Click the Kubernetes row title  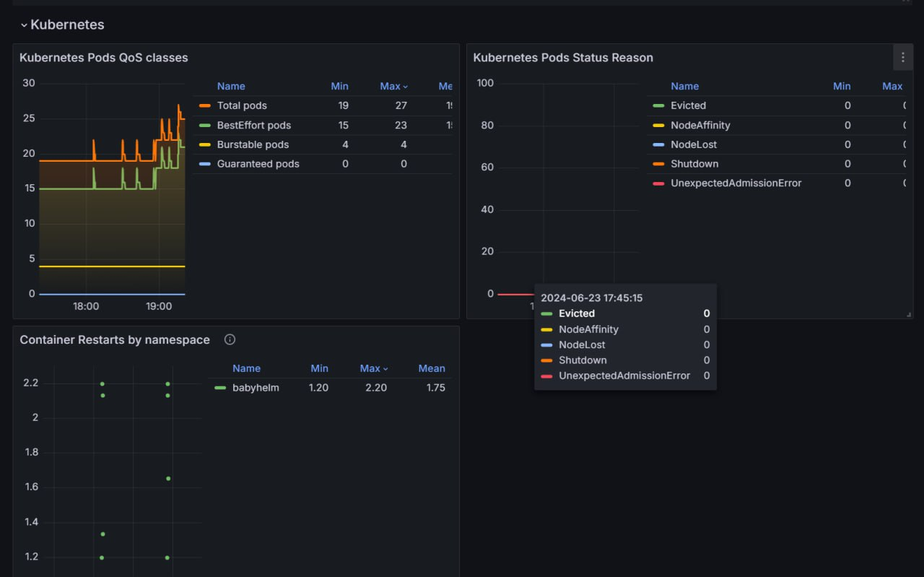67,25
